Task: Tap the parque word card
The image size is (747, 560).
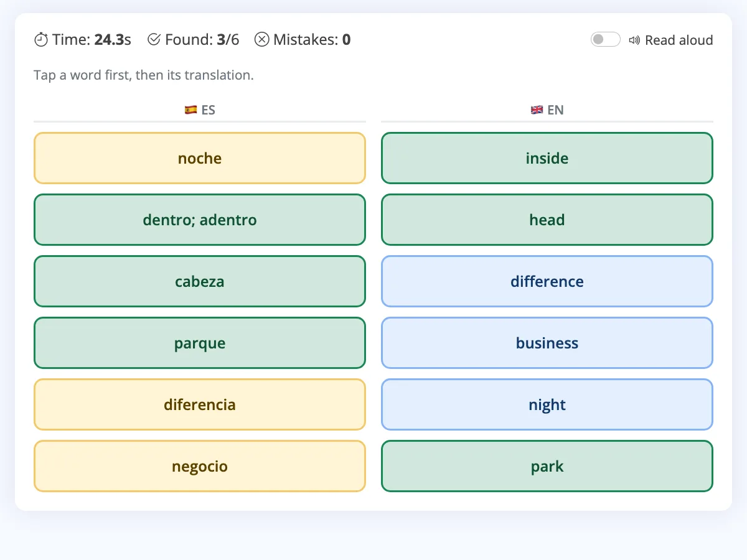Action: pos(200,343)
